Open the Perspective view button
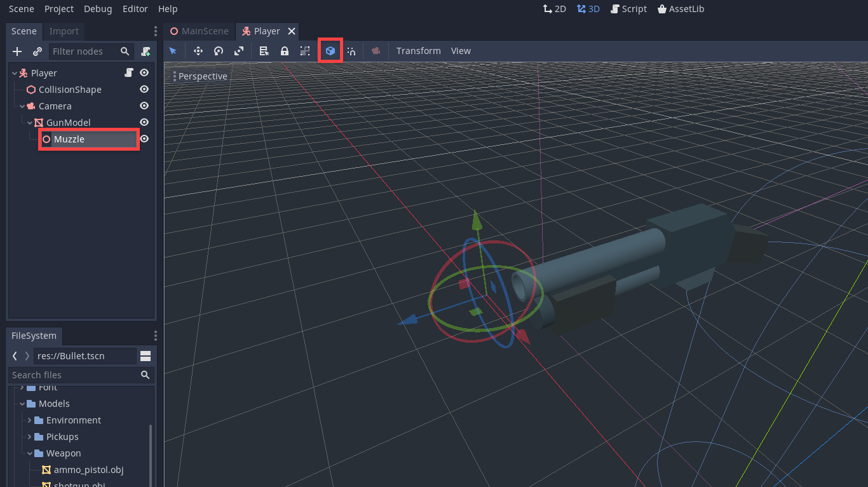 [x=200, y=76]
